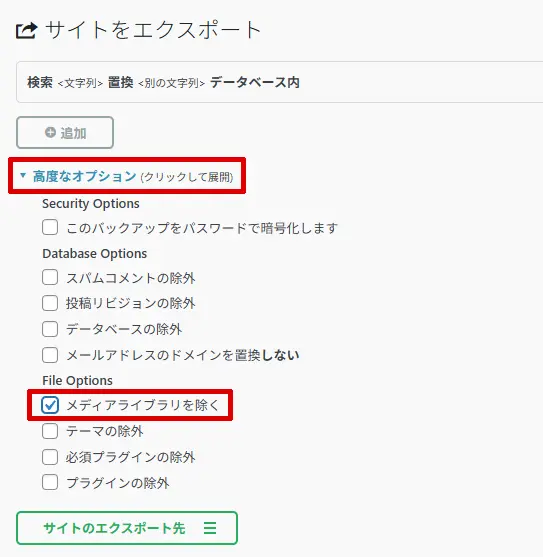Check スパムコメントの除外 option
543x557 pixels.
click(50, 277)
